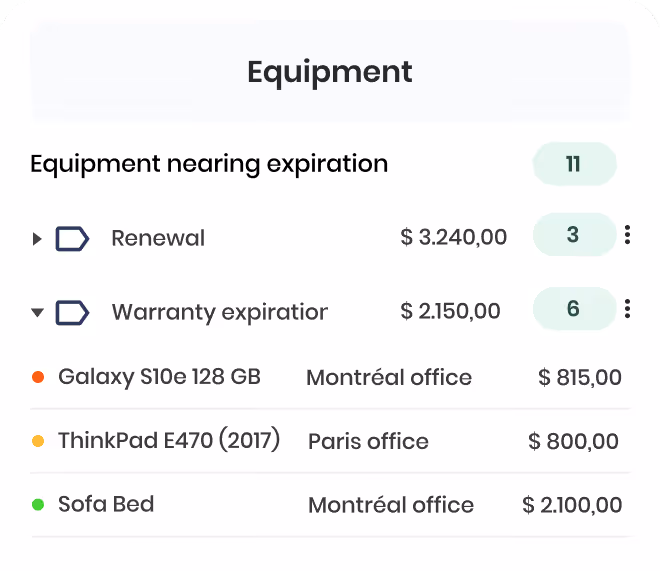Collapse the Warranty expiration group arrow
Viewport: 660px width, 571px height.
(37, 313)
